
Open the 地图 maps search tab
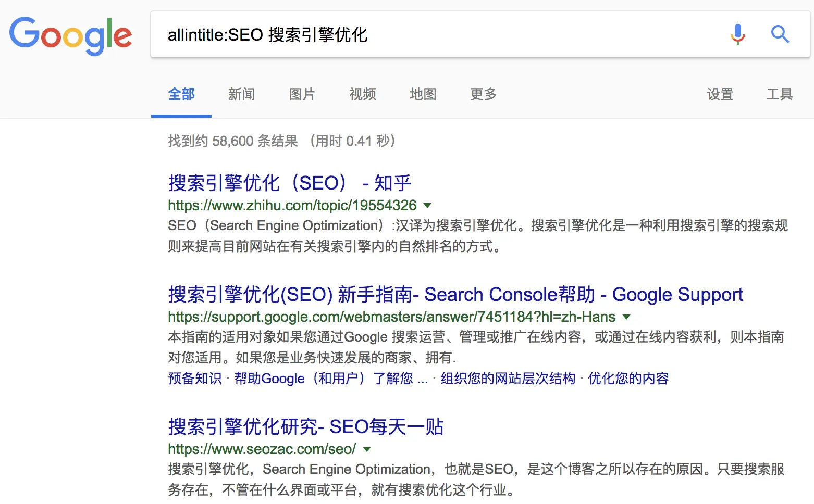click(x=423, y=94)
